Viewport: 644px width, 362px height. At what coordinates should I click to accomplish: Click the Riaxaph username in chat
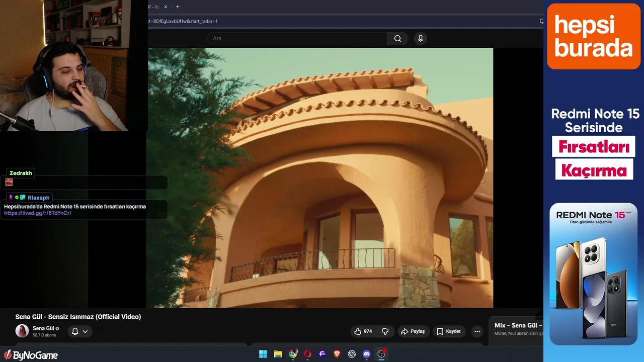(x=38, y=198)
